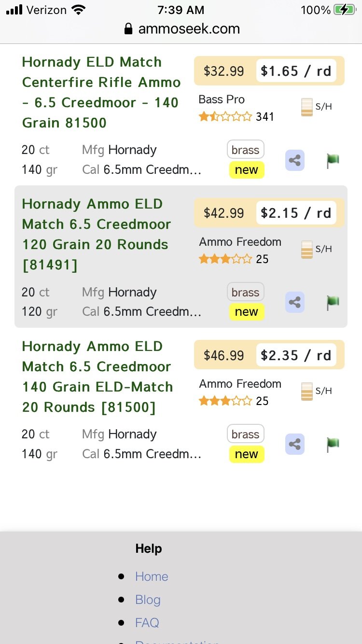Screen dimensions: 362x644
Task: Tap share icon for Bass Pro listing
Action: click(x=294, y=161)
